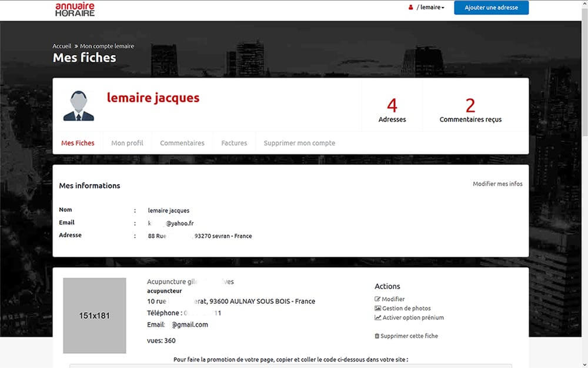Open Mon compte lemaire breadcrumb
The image size is (588, 368).
(x=107, y=46)
